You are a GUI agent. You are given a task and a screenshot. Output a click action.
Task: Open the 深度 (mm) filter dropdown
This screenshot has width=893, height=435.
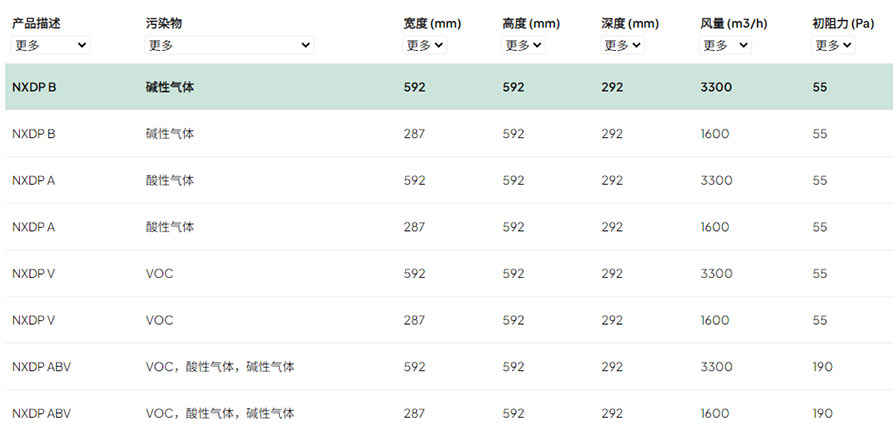[x=622, y=45]
